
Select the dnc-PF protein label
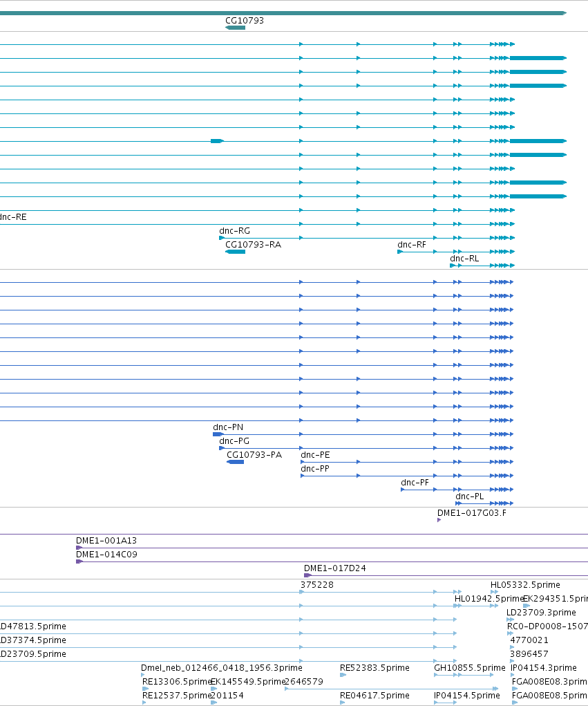tap(415, 483)
